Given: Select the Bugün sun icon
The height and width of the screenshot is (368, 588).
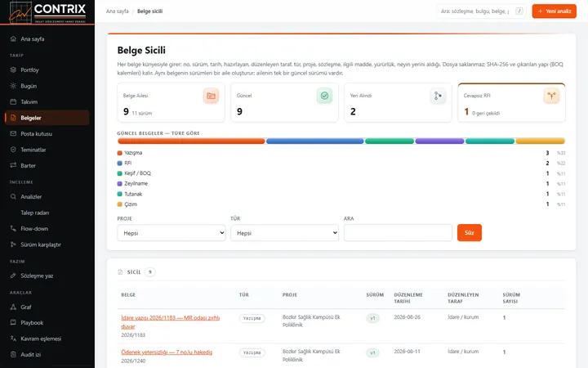Looking at the screenshot, I should tap(13, 86).
